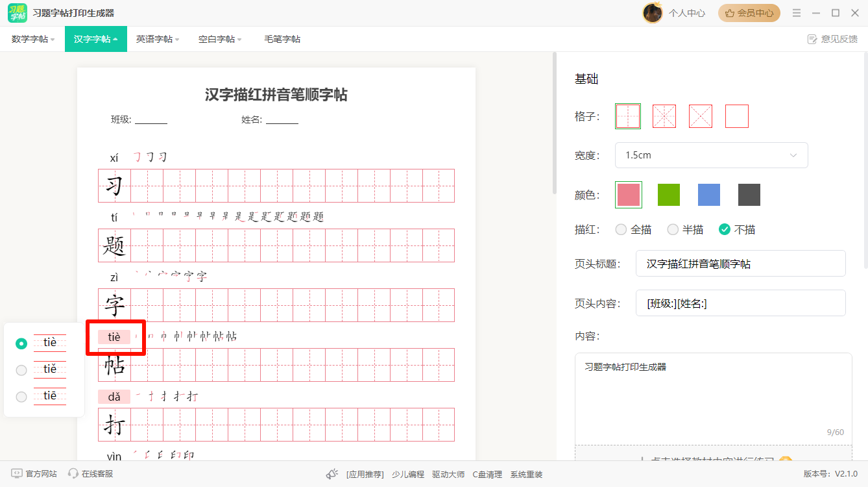Click the large 字 character cell
Viewport: 868px width, 487px height.
point(114,305)
